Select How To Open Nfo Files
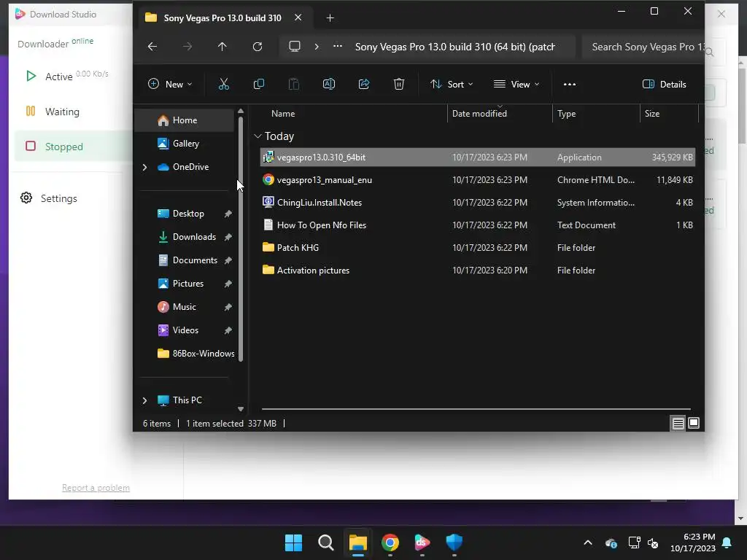This screenshot has height=560, width=747. 477,225
